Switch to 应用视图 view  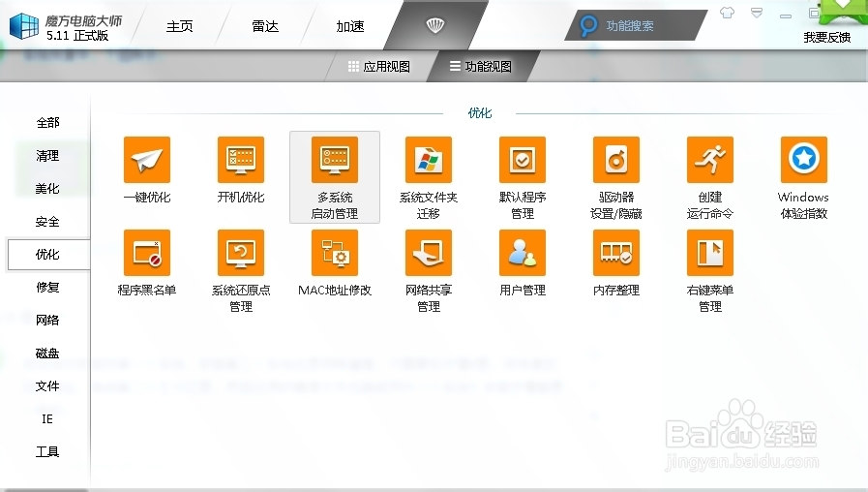[x=379, y=67]
